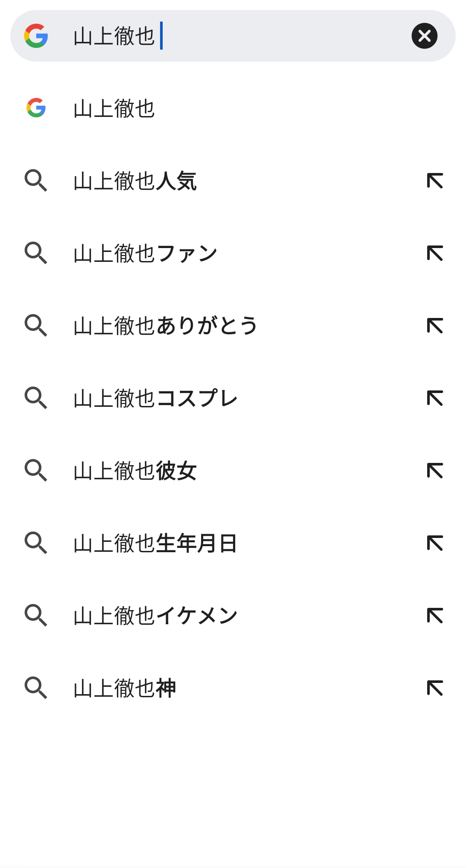Image resolution: width=466 pixels, height=868 pixels.
Task: Tap the arrow icon beside 山上徹也彼女
Action: [x=435, y=471]
